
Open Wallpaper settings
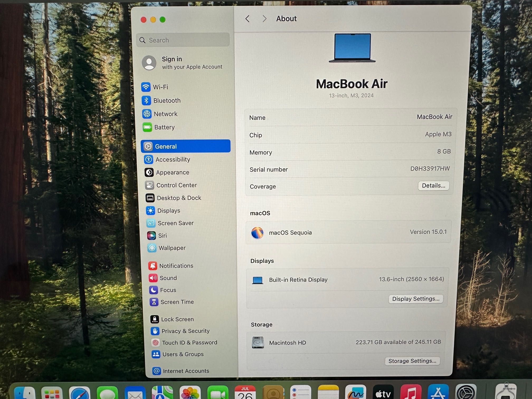(x=167, y=248)
